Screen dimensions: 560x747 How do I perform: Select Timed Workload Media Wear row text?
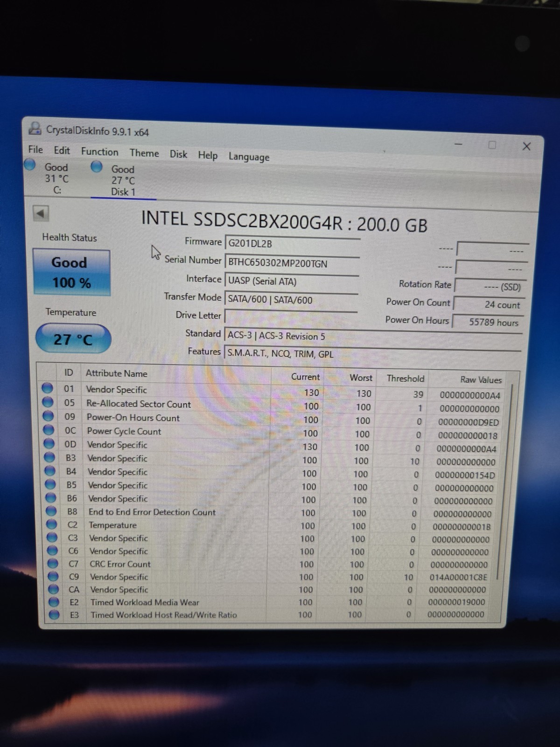(145, 602)
